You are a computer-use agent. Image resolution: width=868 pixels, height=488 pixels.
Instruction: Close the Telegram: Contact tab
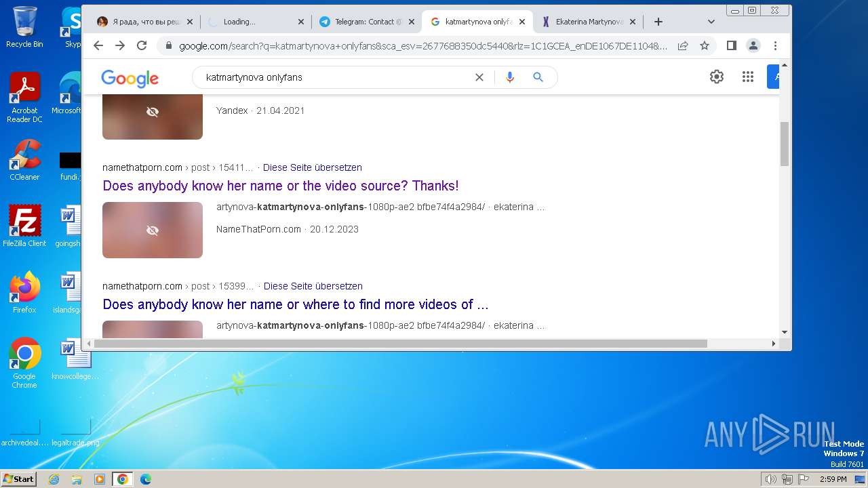(412, 22)
